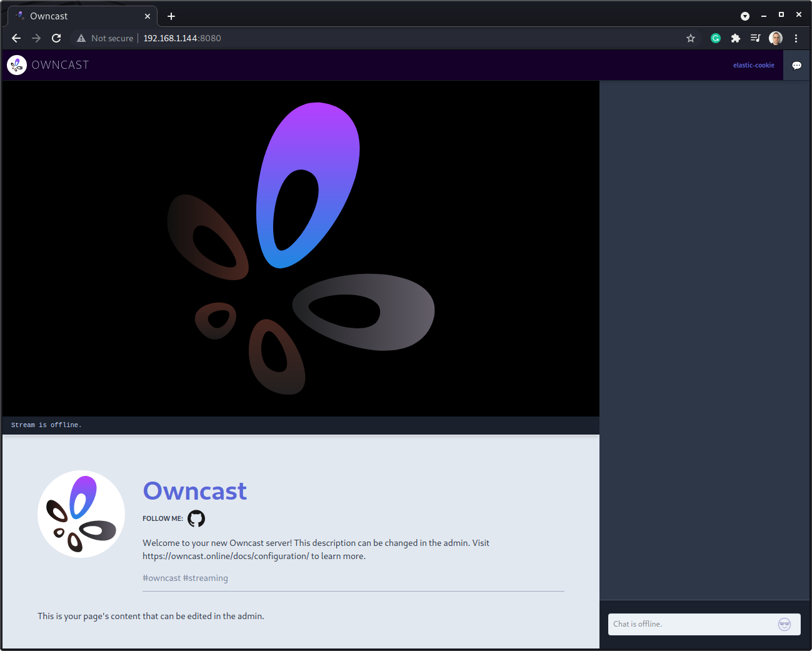The width and height of the screenshot is (812, 651).
Task: Maximize the browser window
Action: 781,14
